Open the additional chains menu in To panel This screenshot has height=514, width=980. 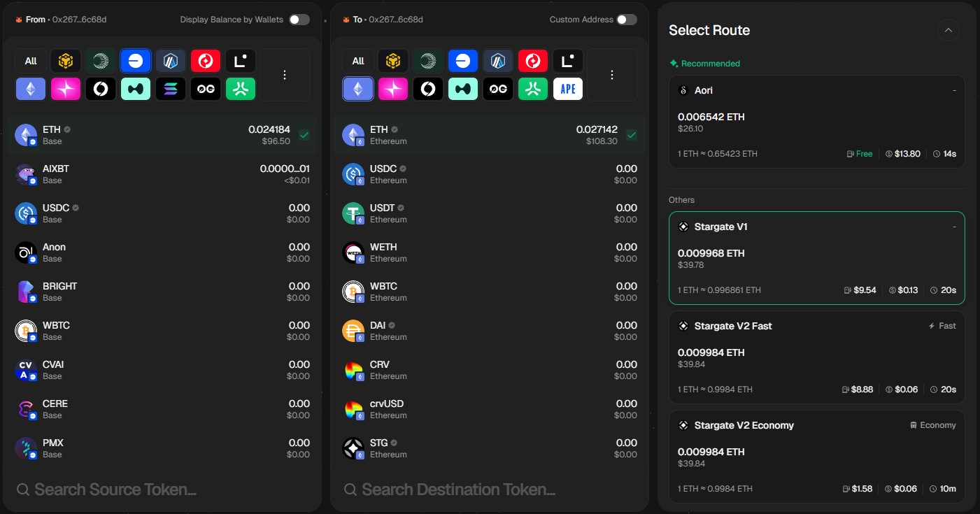[x=612, y=75]
